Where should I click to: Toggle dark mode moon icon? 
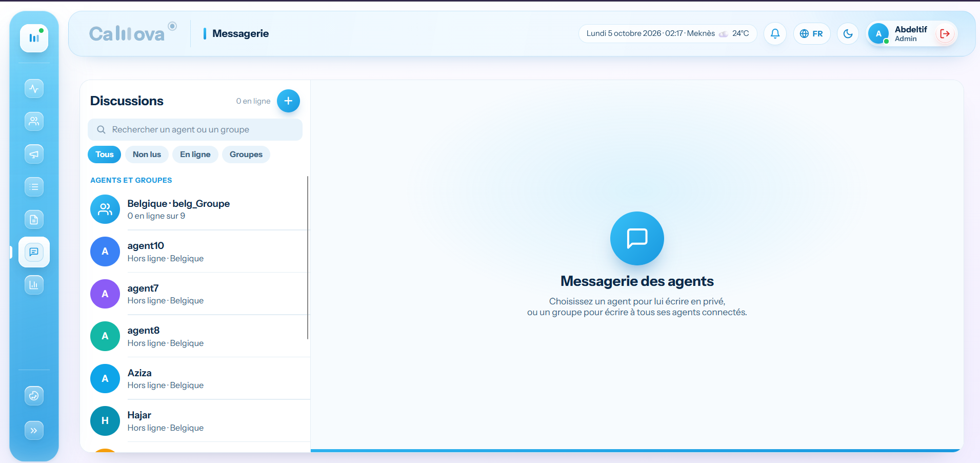848,34
